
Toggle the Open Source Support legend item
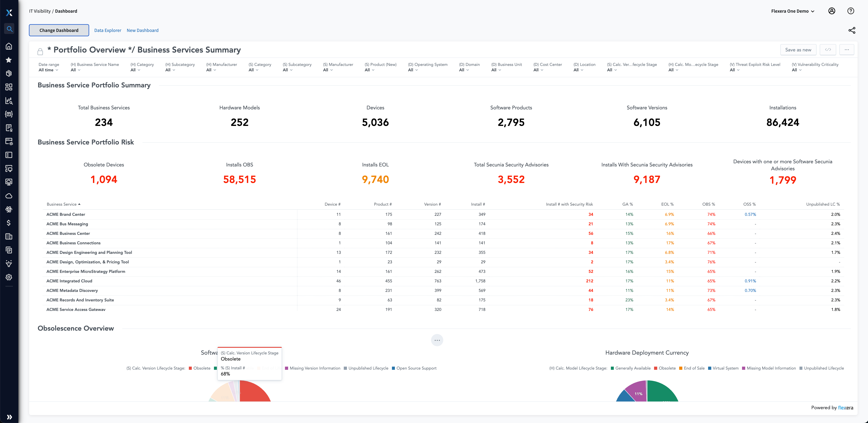(416, 368)
